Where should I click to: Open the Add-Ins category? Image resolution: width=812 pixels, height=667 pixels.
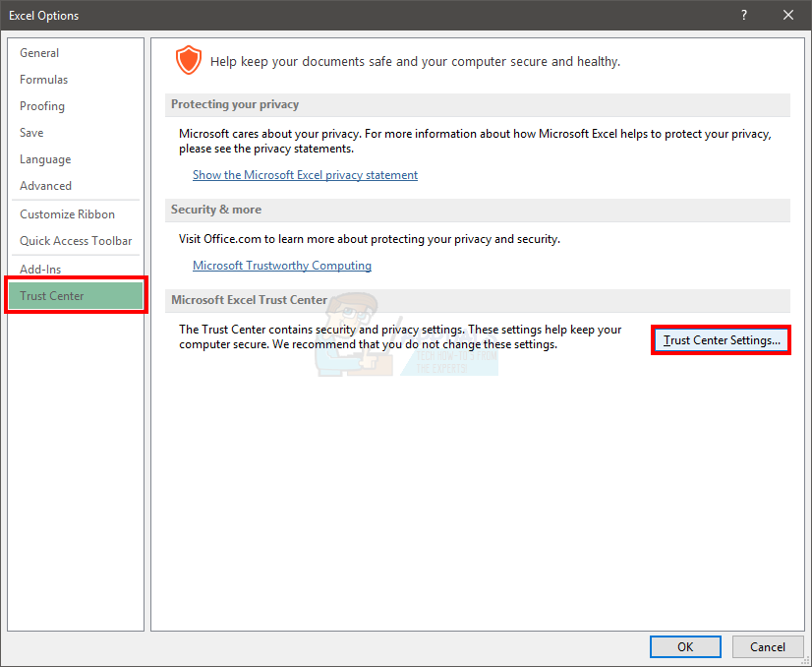point(40,270)
